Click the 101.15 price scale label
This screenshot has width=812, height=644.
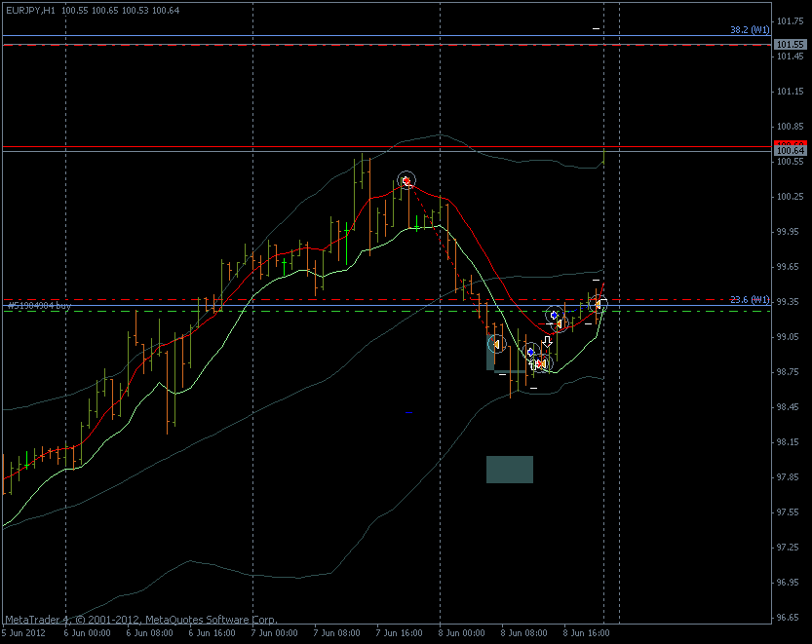[791, 92]
